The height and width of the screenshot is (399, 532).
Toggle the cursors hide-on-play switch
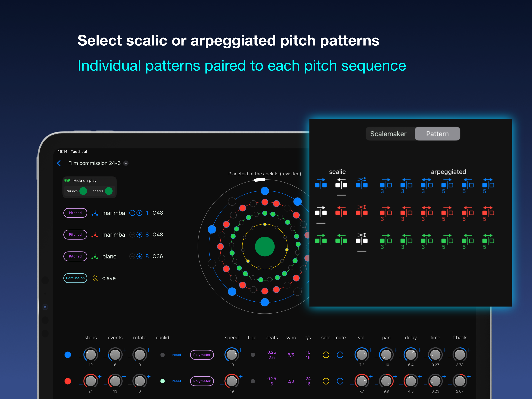point(83,191)
